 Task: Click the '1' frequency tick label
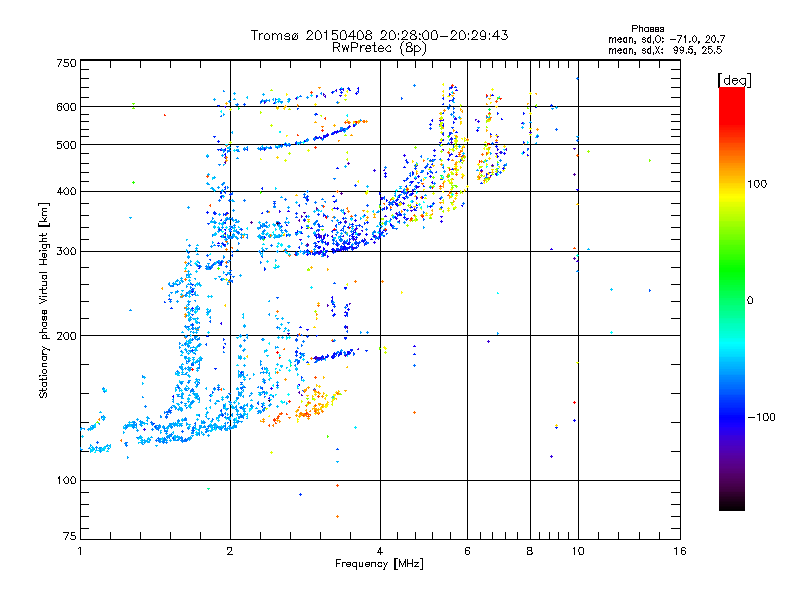click(x=80, y=551)
